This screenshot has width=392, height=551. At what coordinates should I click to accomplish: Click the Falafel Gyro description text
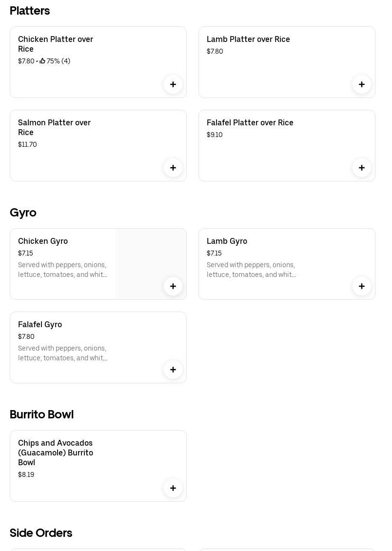click(62, 353)
